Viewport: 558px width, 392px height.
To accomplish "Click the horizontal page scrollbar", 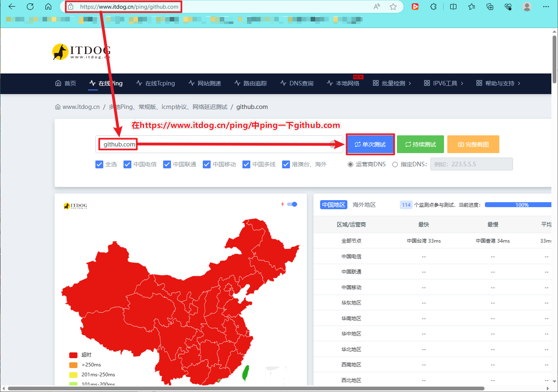I will coord(246,388).
